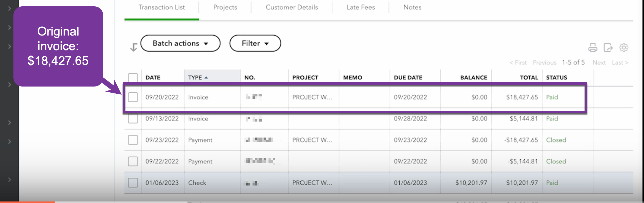
Task: Click the print icon above the table
Action: click(593, 47)
